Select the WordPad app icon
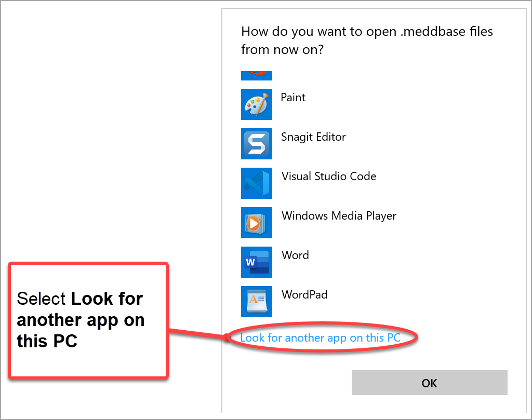The image size is (532, 420). point(257,302)
